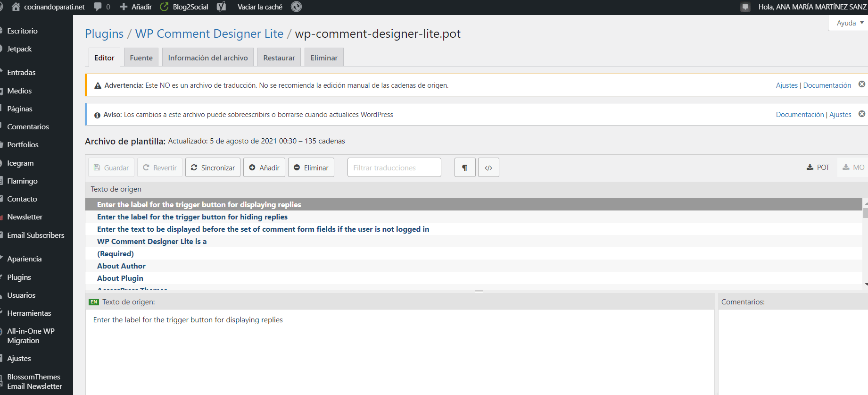Open Email Subscribers in sidebar
This screenshot has height=395, width=868.
pos(35,235)
